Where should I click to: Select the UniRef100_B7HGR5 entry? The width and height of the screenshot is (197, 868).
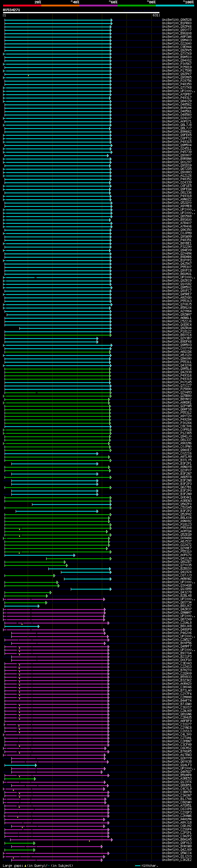coord(177,751)
